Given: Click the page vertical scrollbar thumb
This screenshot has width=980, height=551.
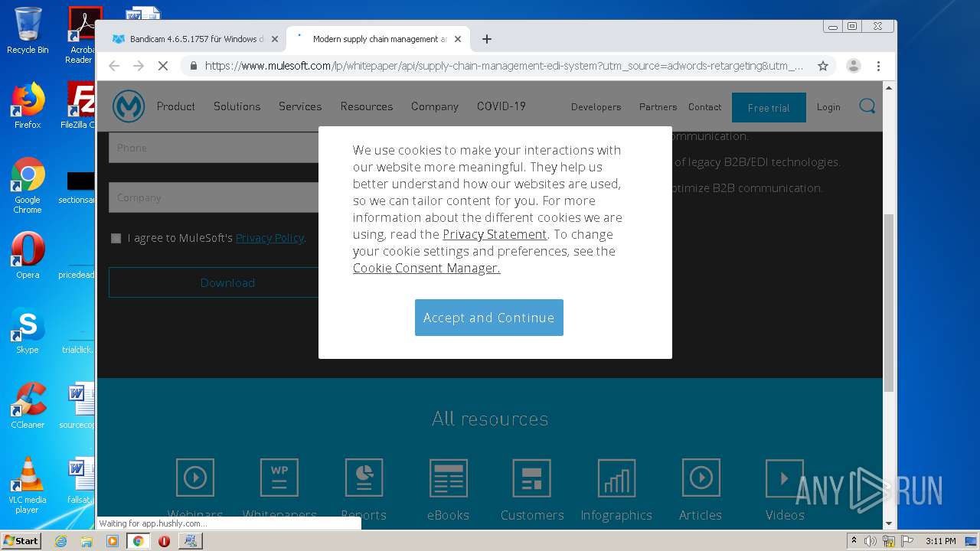Looking at the screenshot, I should [x=889, y=302].
